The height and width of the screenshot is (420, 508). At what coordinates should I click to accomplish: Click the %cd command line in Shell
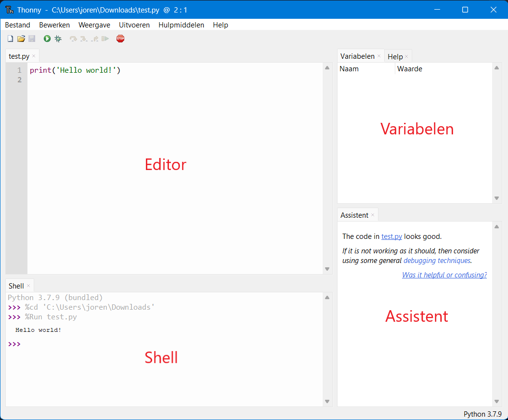point(90,307)
